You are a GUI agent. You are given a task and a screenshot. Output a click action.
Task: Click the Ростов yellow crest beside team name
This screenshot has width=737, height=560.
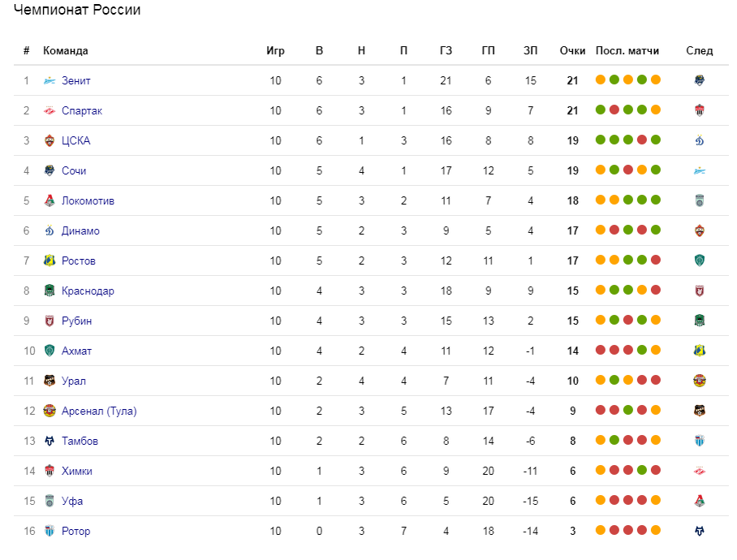[50, 261]
